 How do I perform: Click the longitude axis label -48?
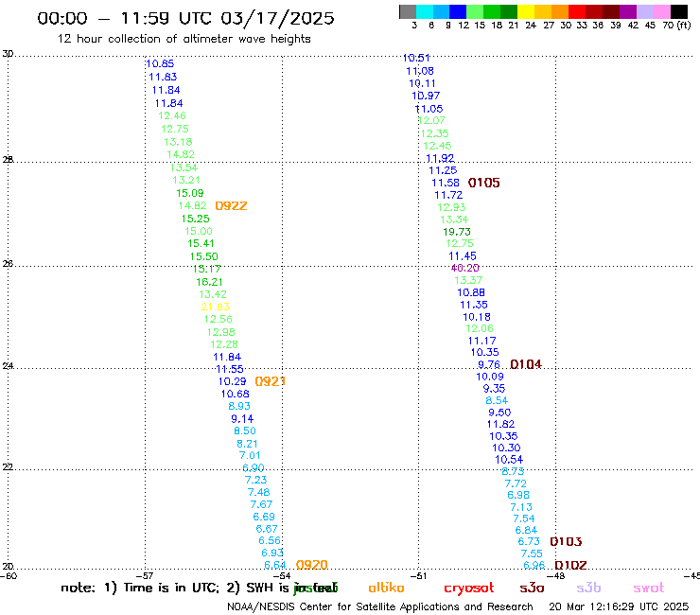click(x=556, y=576)
